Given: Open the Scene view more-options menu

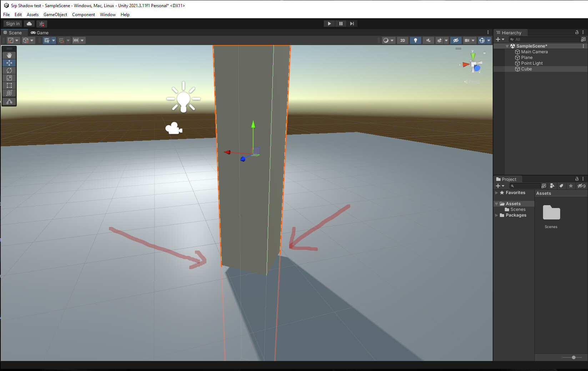Looking at the screenshot, I should click(488, 32).
